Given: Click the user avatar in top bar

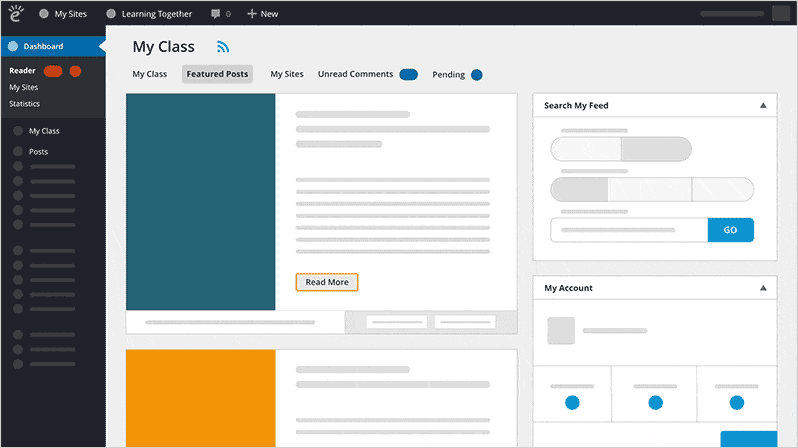Looking at the screenshot, I should 781,13.
